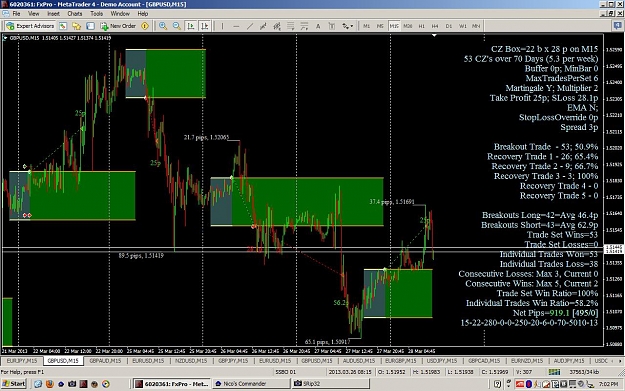Click the '37563/34 kb' status entry
The height and width of the screenshot is (391, 625).
tap(584, 372)
